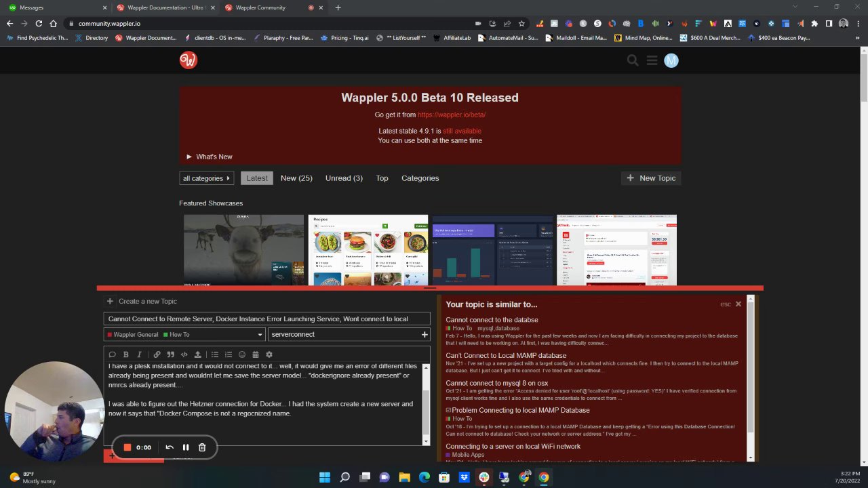Open the all categories dropdown
The image size is (868, 488).
point(207,178)
